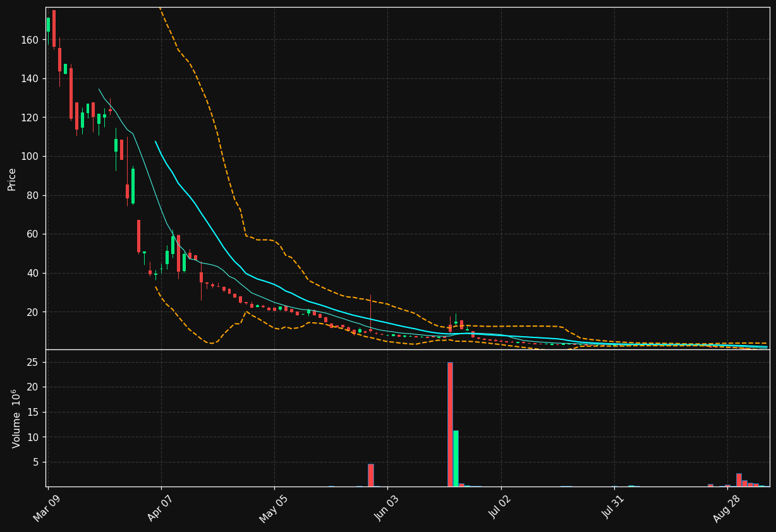The height and width of the screenshot is (532, 776).
Task: Click the tall green volume bar
Action: point(456,459)
